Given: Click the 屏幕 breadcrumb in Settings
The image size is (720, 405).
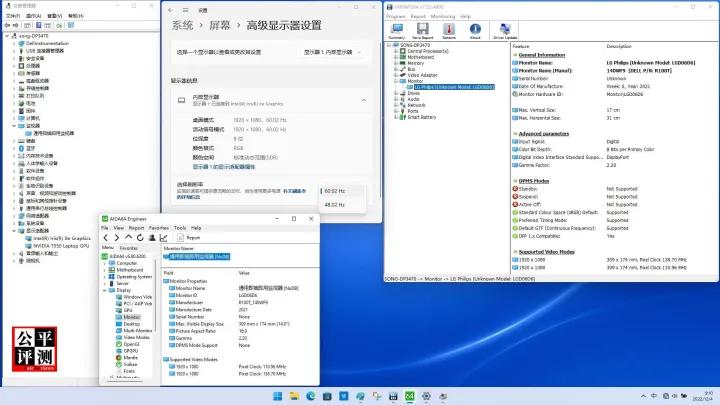Looking at the screenshot, I should point(219,25).
